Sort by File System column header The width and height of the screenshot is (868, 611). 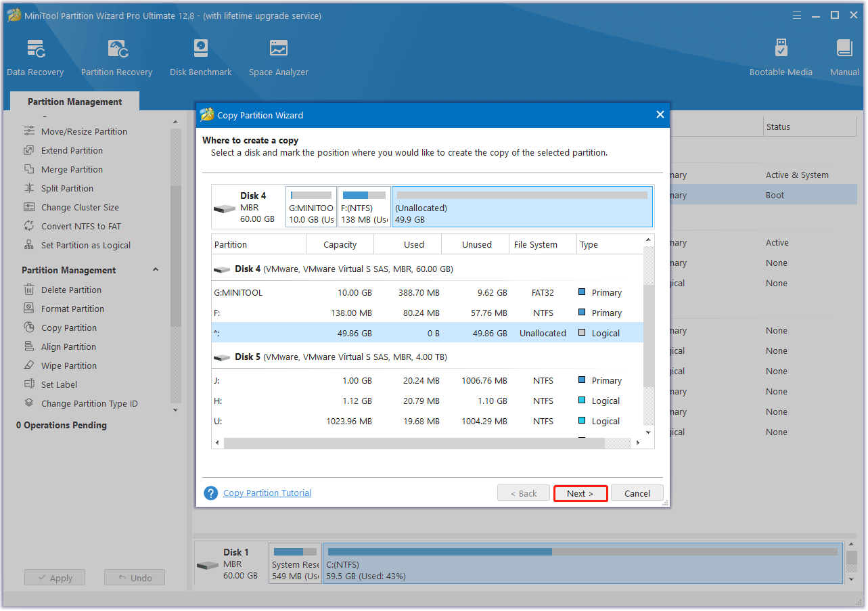click(x=543, y=244)
